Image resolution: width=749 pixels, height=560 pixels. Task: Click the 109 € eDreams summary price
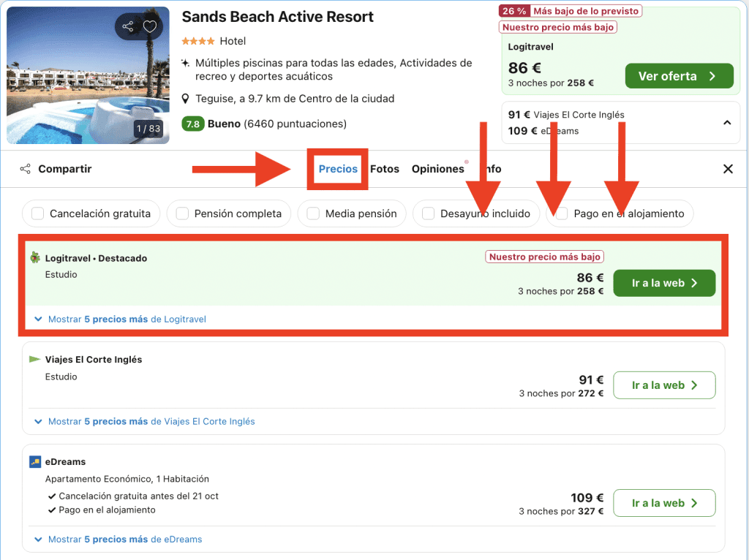[x=543, y=131]
